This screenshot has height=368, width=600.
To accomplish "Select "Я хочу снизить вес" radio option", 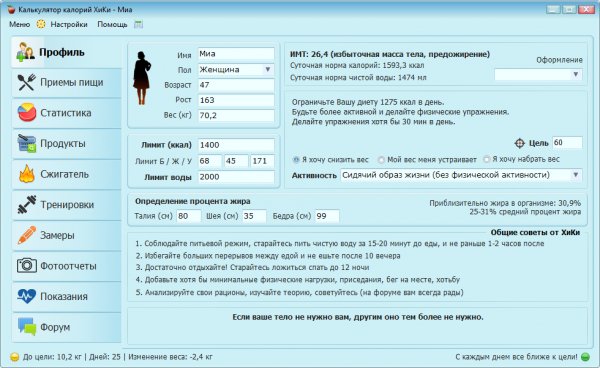I will (x=296, y=160).
